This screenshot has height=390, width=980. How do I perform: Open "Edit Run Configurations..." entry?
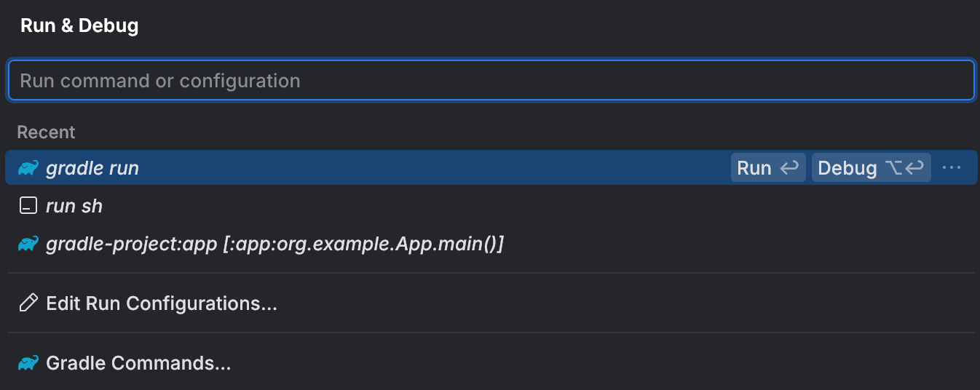(x=162, y=303)
